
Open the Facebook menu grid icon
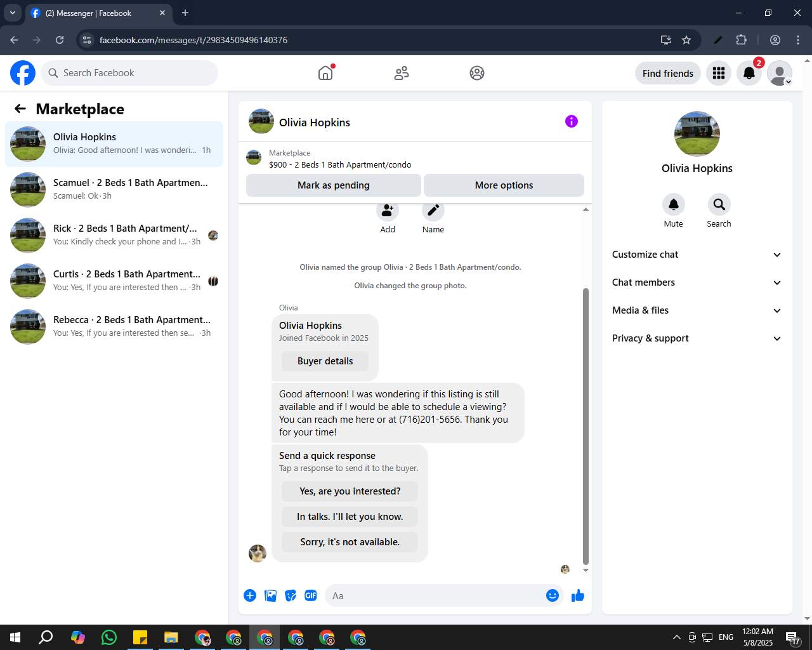pyautogui.click(x=719, y=73)
